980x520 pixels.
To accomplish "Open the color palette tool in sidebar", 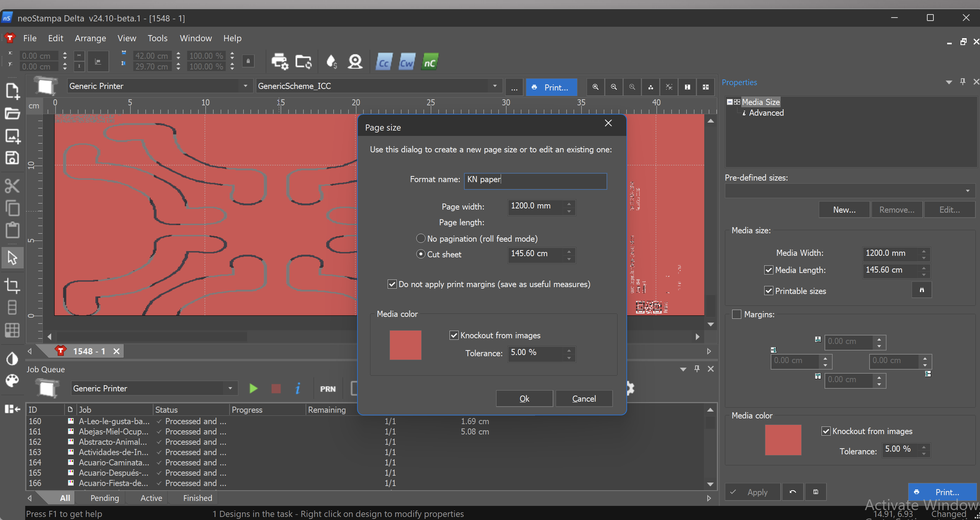I will point(12,381).
